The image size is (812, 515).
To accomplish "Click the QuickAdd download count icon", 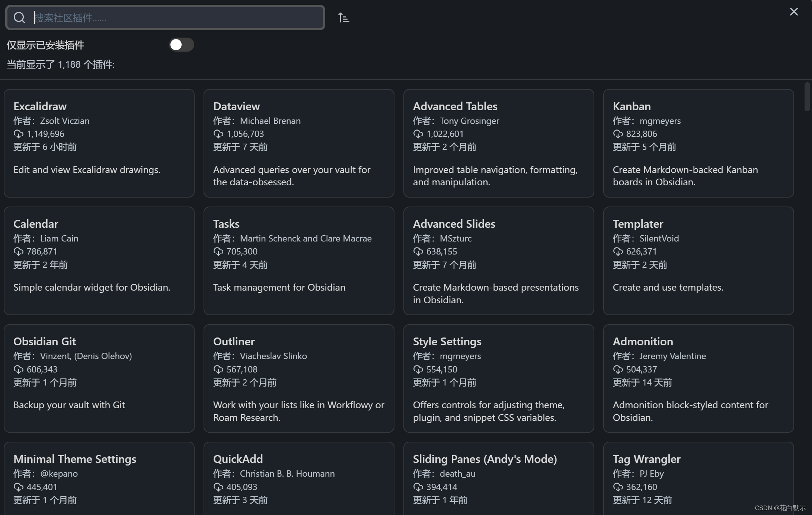I will 218,487.
